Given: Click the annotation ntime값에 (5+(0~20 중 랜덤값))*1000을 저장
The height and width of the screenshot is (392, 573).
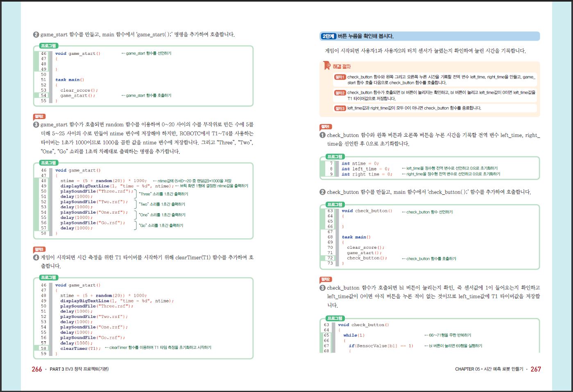Looking at the screenshot, I should pos(192,180).
